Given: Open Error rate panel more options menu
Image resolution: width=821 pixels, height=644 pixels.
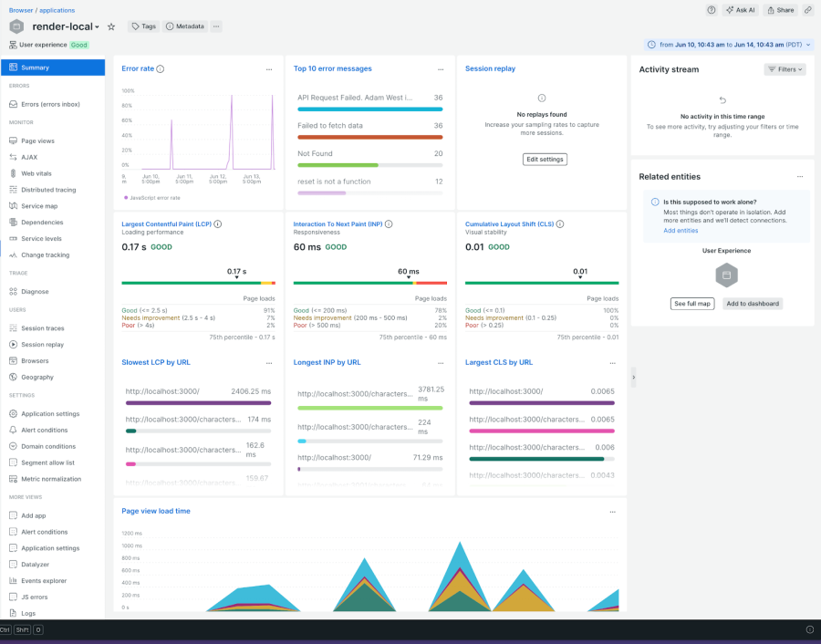Looking at the screenshot, I should point(269,69).
